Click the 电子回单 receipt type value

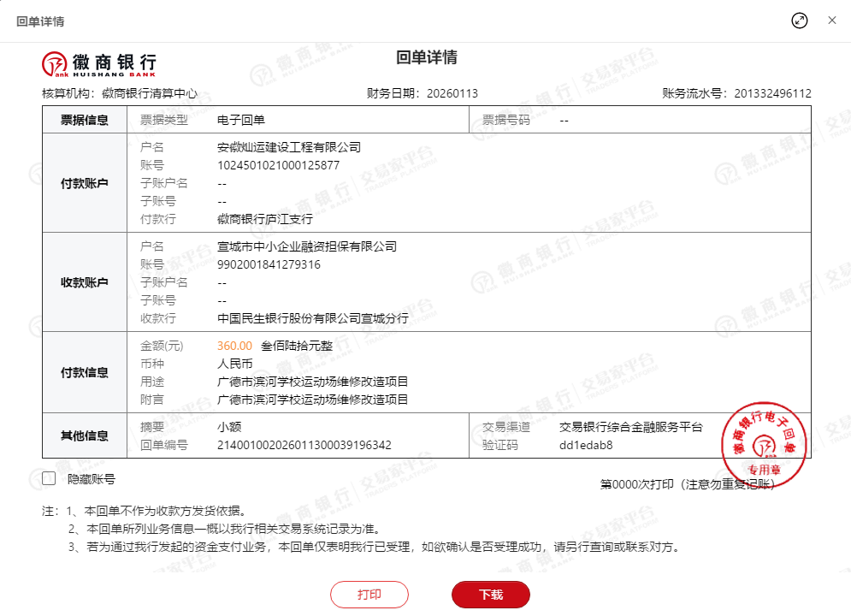pos(241,120)
